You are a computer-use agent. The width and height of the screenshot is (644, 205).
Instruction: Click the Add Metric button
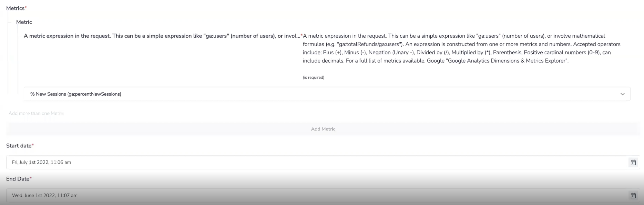[323, 129]
